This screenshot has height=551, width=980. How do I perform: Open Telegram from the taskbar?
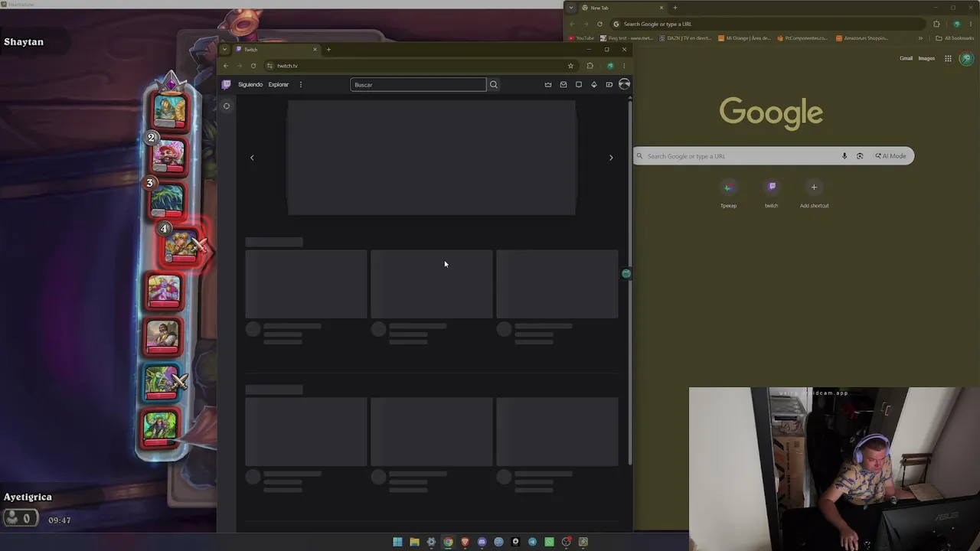(532, 542)
